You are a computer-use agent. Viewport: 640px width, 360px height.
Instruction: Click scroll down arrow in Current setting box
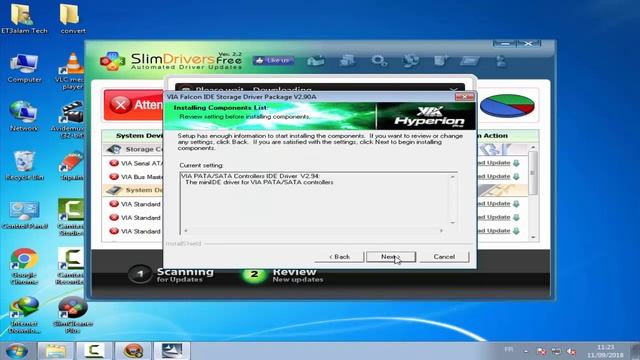(x=452, y=223)
